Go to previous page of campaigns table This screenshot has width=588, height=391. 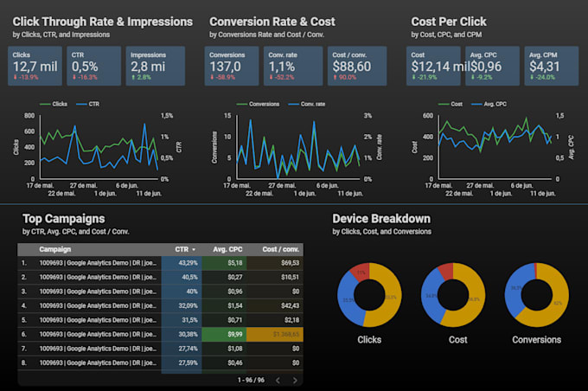point(278,380)
